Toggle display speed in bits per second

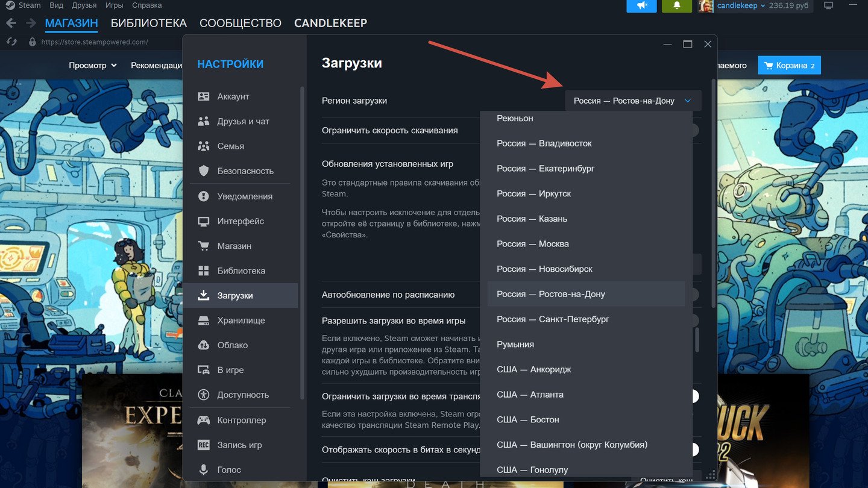[x=694, y=449]
